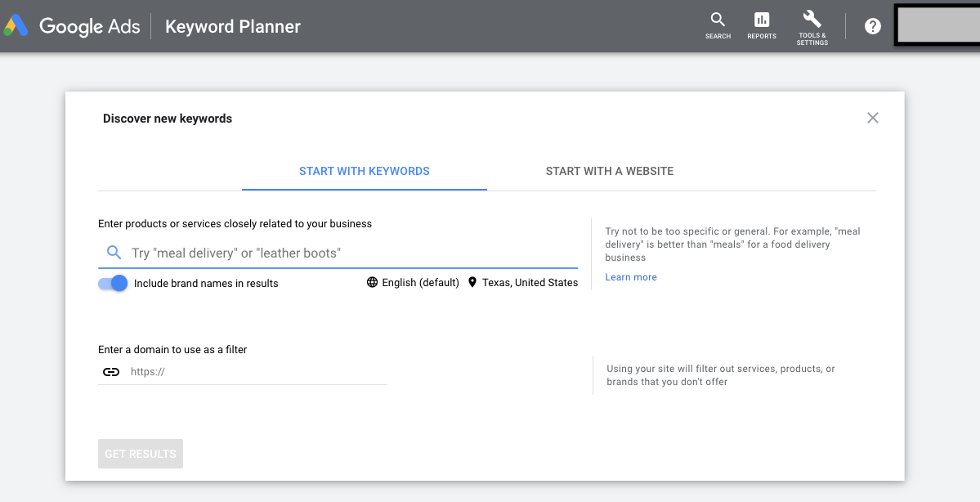Switch to Start with a Website tab
The height and width of the screenshot is (502, 980).
(x=610, y=171)
